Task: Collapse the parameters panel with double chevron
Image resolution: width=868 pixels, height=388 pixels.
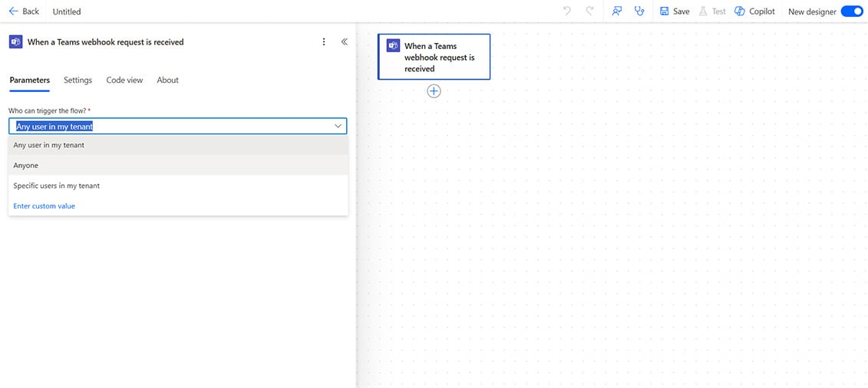Action: pos(344,41)
